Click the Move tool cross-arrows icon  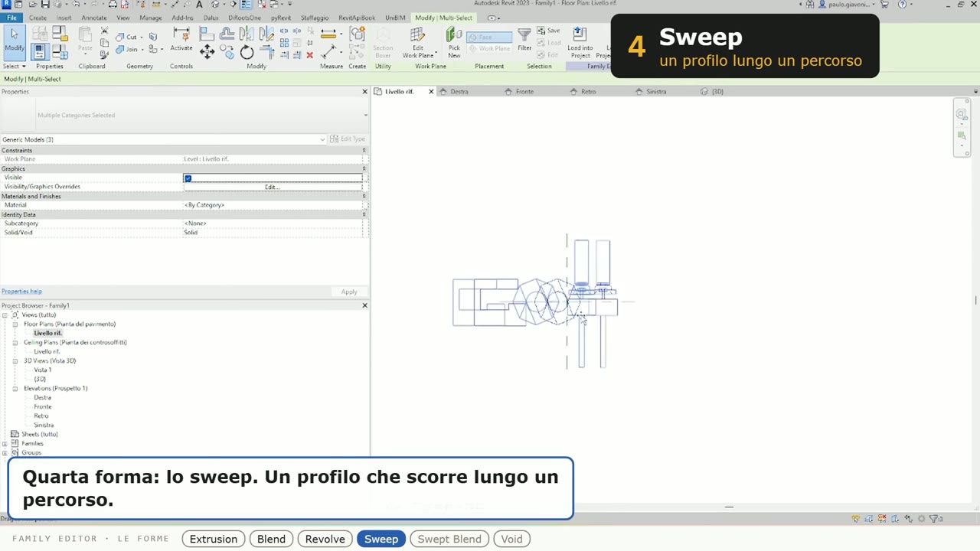pos(207,51)
